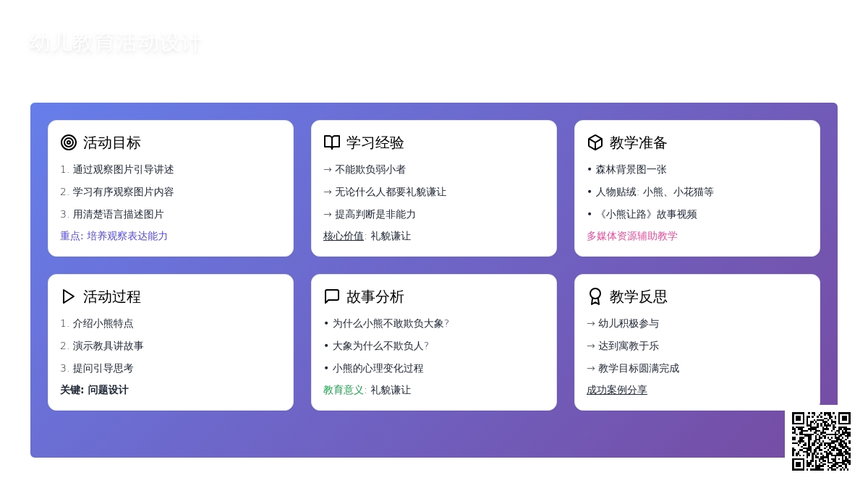
Task: Click the award ribbon icon beside 教学反思
Action: (x=595, y=296)
